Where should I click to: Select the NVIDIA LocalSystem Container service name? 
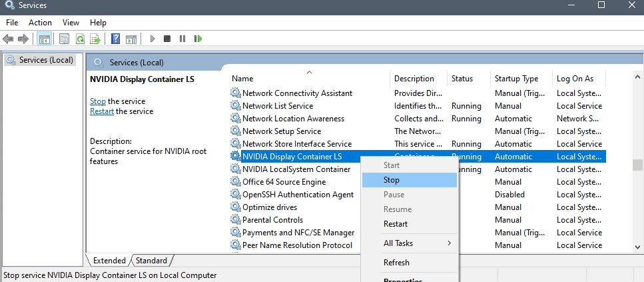(x=296, y=169)
